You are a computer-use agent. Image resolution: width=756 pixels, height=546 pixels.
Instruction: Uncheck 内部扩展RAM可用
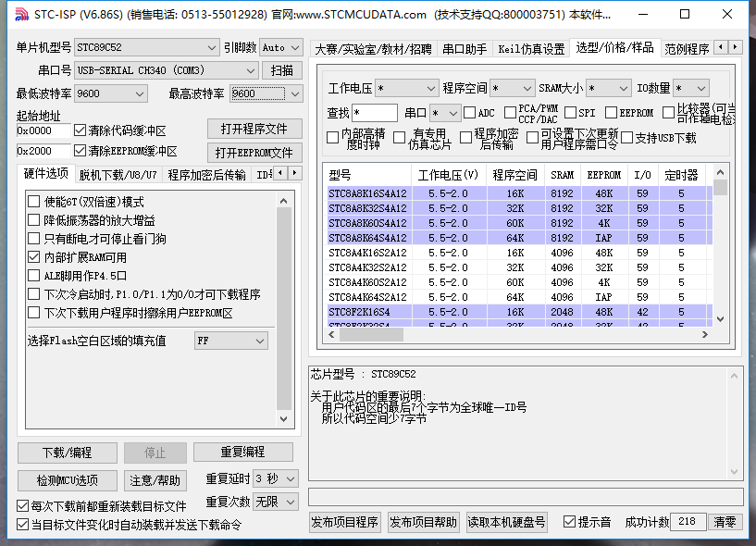coord(32,256)
